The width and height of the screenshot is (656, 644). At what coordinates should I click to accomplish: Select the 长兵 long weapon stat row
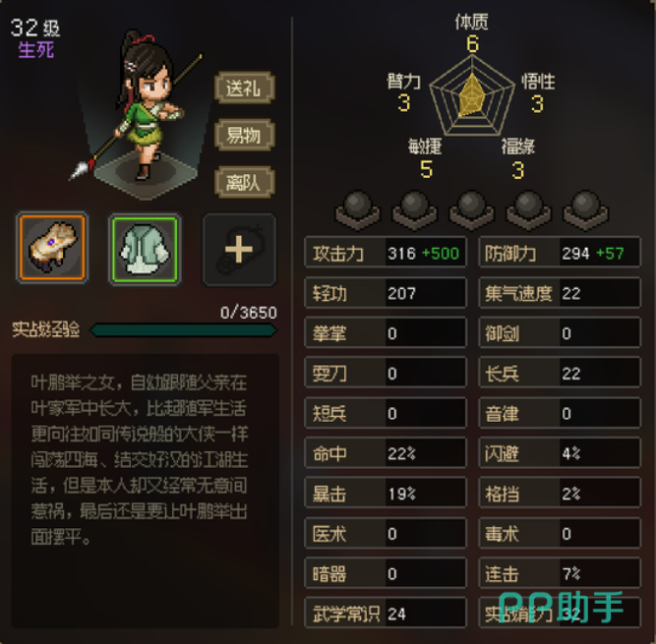pos(560,373)
